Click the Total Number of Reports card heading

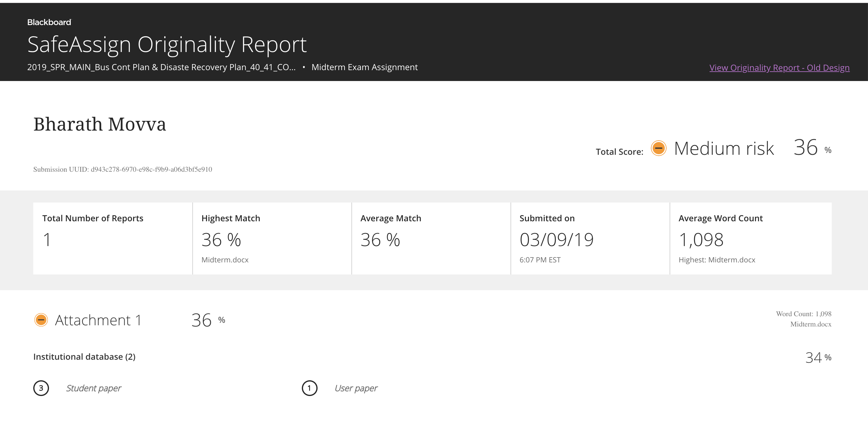click(93, 218)
